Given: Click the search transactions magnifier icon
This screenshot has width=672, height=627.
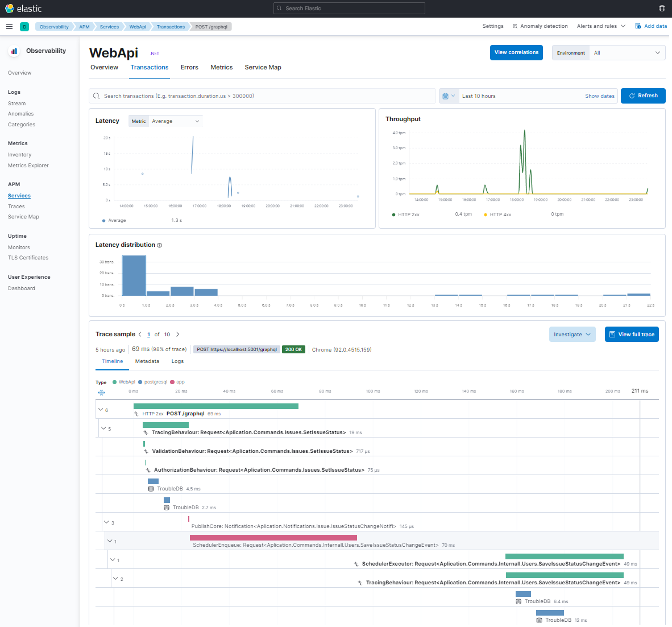Looking at the screenshot, I should (x=97, y=96).
